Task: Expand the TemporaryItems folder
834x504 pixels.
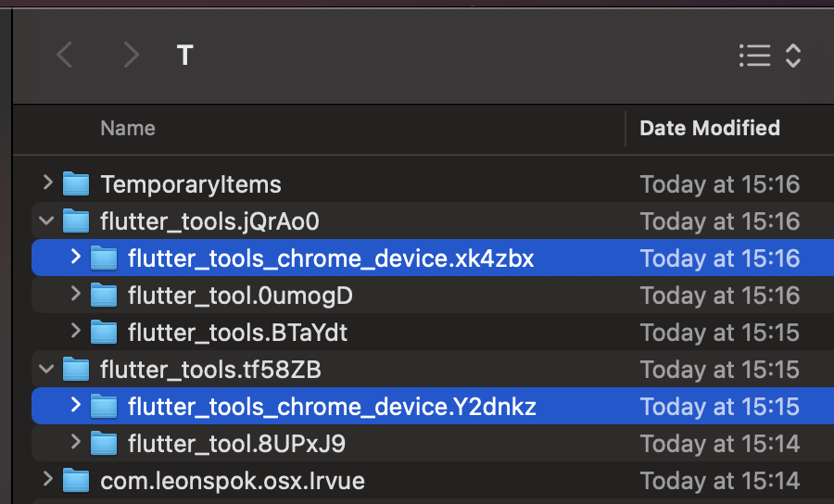Action: (x=48, y=183)
